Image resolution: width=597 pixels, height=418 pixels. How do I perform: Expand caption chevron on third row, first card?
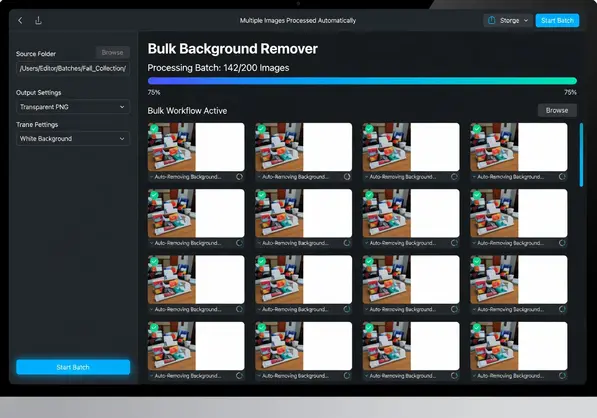pyautogui.click(x=152, y=310)
